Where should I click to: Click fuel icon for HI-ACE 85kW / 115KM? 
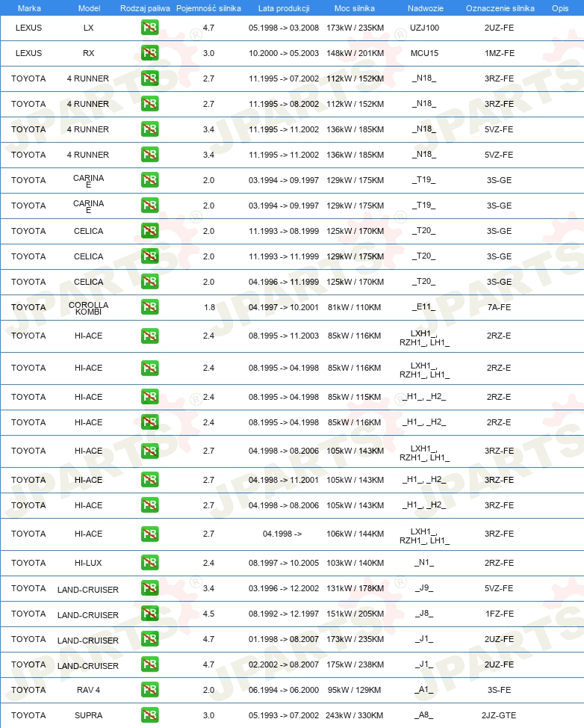(150, 397)
